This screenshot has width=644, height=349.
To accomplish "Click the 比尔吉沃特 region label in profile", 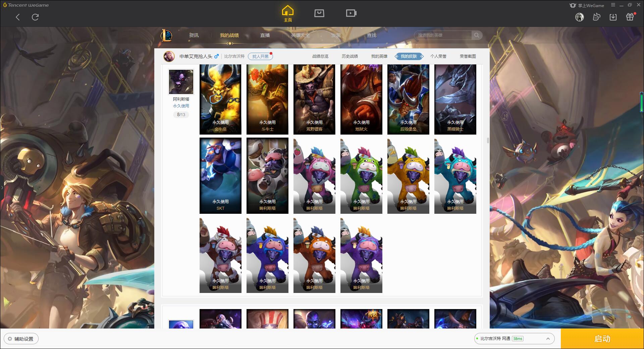I will pyautogui.click(x=234, y=56).
